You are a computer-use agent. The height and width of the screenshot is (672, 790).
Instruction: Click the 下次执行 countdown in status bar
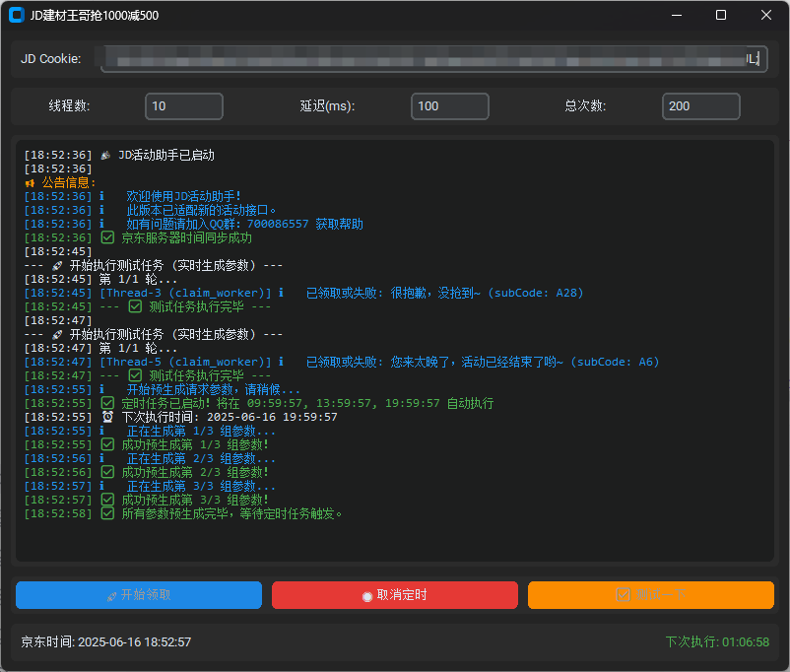click(x=716, y=641)
